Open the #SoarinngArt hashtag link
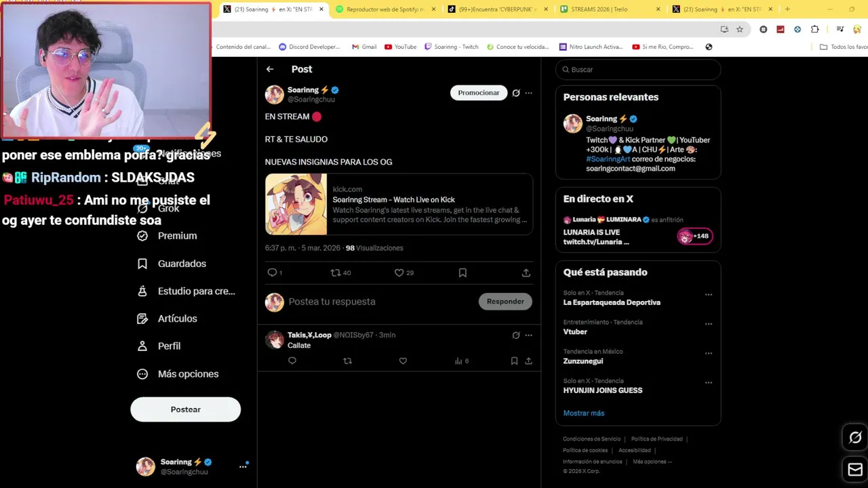 pyautogui.click(x=608, y=159)
